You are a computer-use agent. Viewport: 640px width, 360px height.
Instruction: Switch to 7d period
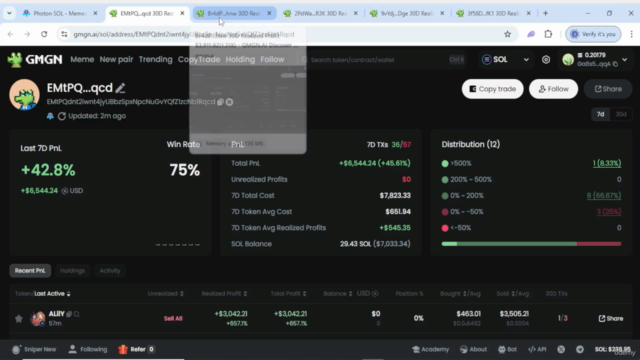[600, 114]
